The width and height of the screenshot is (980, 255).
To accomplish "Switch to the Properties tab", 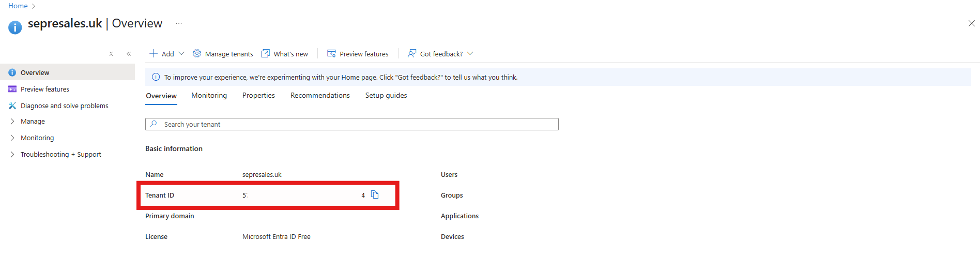I will pyautogui.click(x=258, y=96).
